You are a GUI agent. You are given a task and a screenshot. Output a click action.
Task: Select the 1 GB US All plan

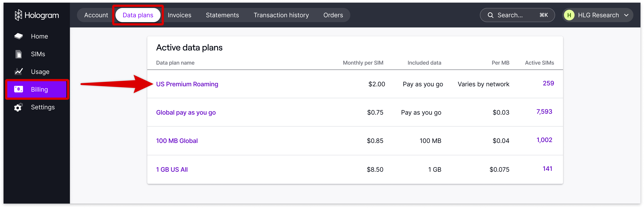point(172,169)
